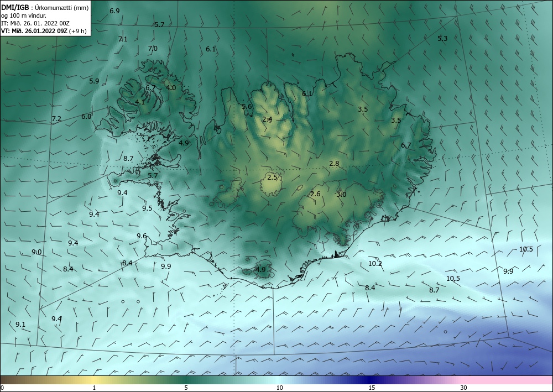Screen dimensions: 553x392
Task: Click the color scale tick label 0
Action: click(x=2, y=388)
